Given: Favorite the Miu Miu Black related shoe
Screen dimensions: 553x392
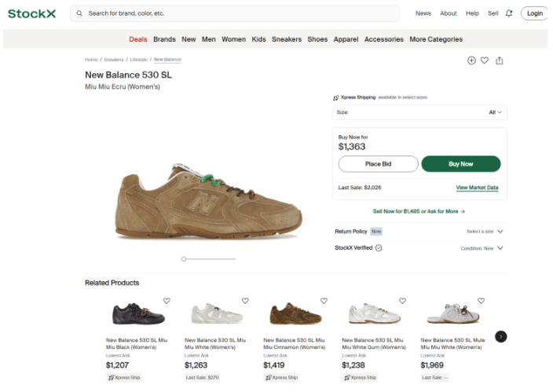Looking at the screenshot, I should (167, 301).
